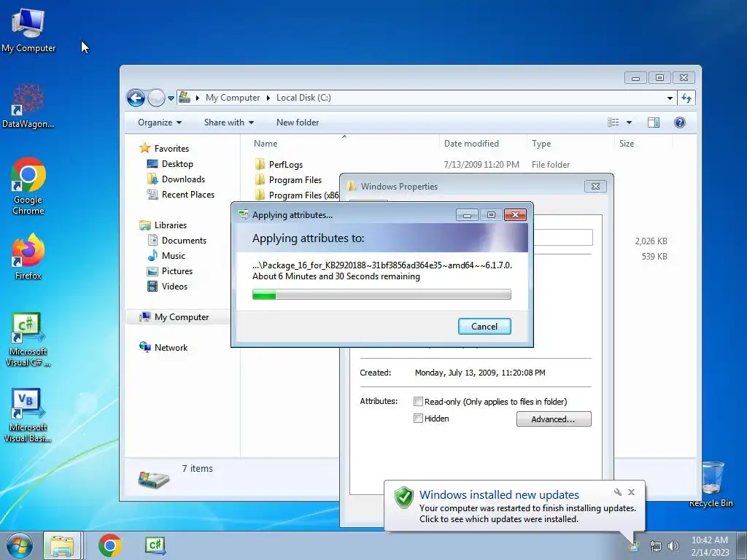Click the Explorer forward arrow button
This screenshot has height=560, width=747.
coord(156,98)
